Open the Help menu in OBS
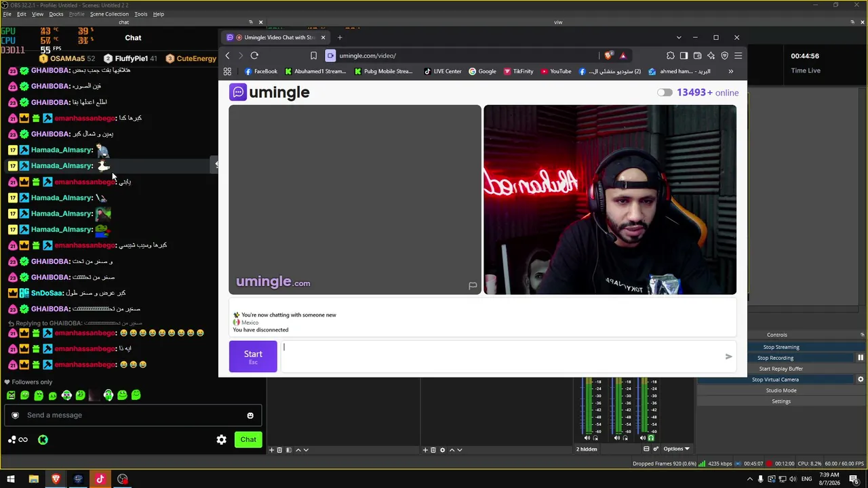This screenshot has width=868, height=488. [159, 14]
